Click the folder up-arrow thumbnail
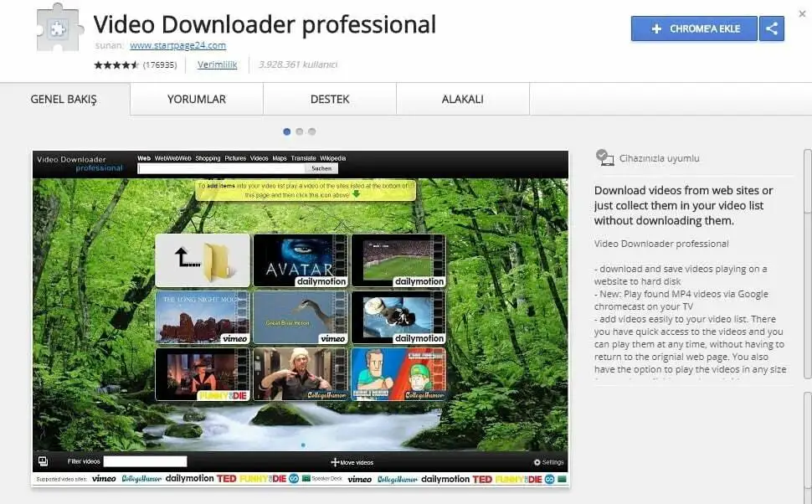This screenshot has height=504, width=812. 203,260
